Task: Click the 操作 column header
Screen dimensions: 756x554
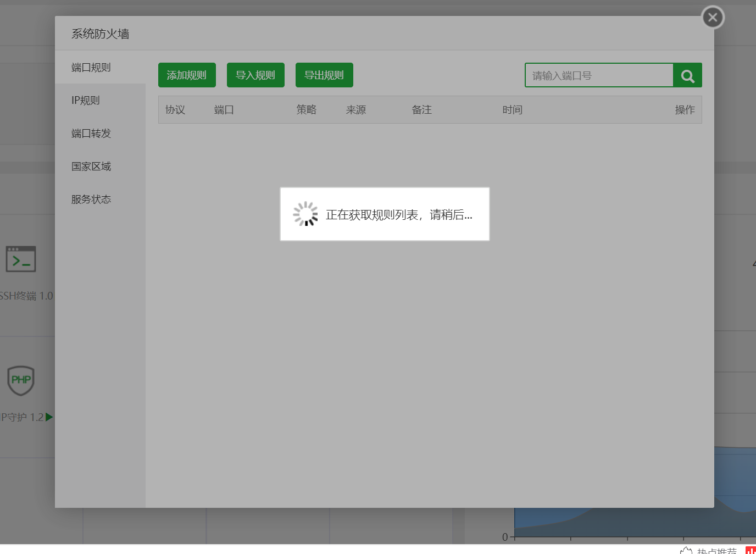Action: coord(685,110)
